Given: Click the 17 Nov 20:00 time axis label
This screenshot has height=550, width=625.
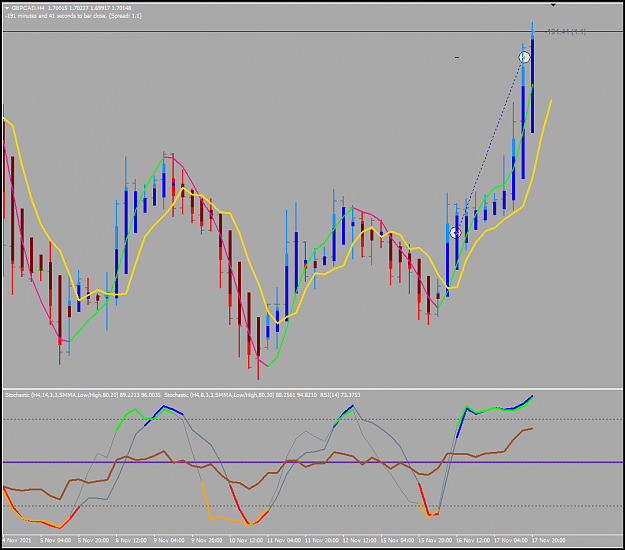Looking at the screenshot, I should tap(548, 540).
